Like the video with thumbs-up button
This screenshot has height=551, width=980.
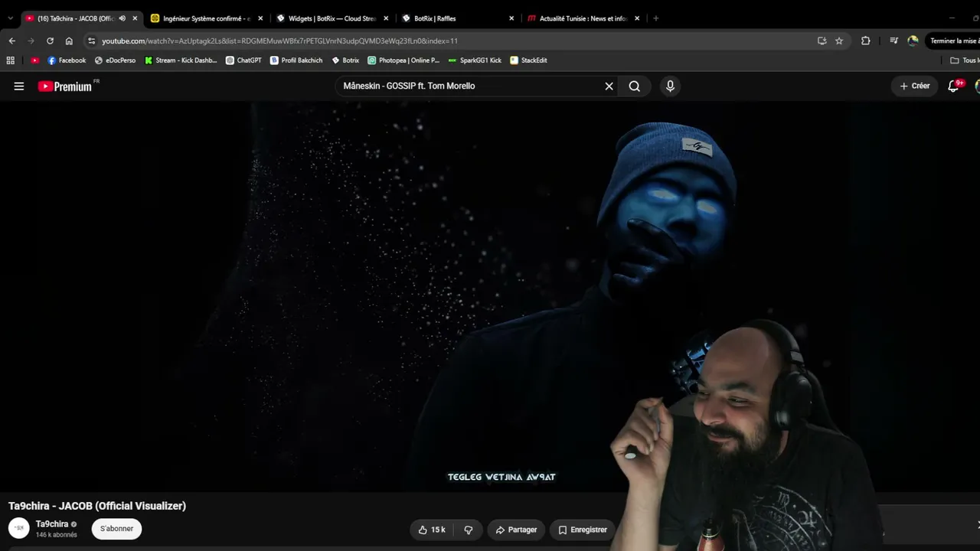(432, 530)
